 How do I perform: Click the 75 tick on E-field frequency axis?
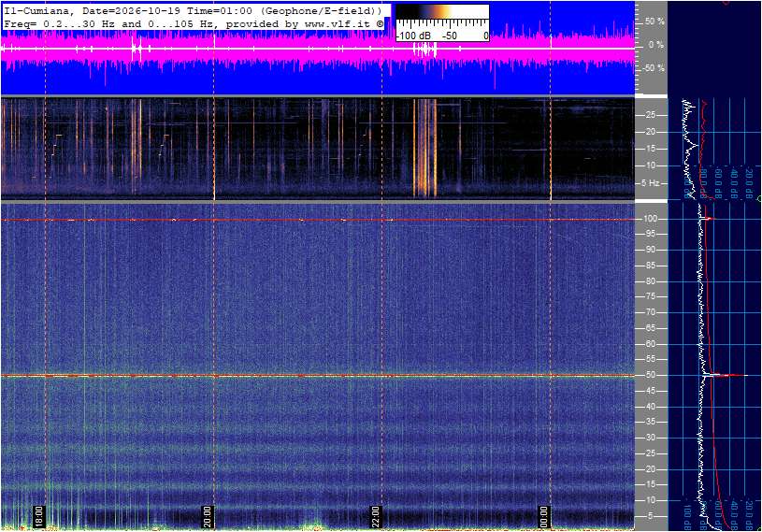pyautogui.click(x=650, y=296)
